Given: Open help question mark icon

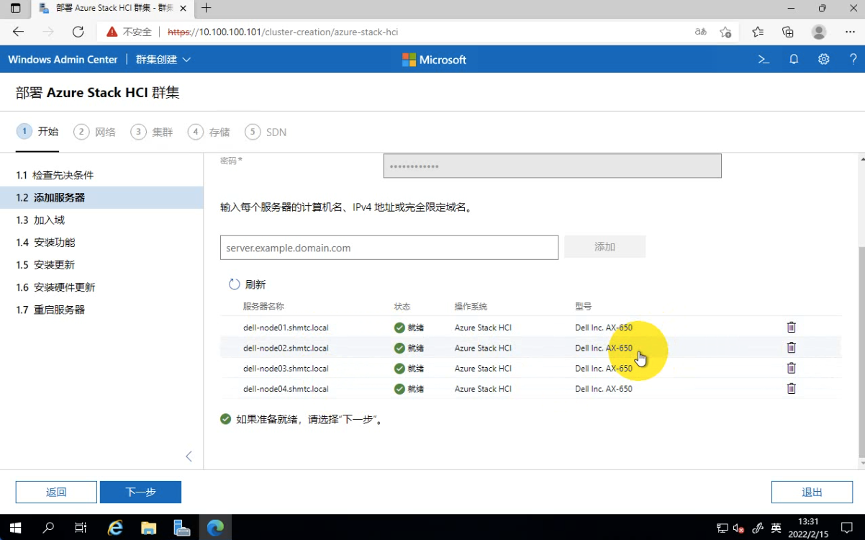Looking at the screenshot, I should coord(853,59).
